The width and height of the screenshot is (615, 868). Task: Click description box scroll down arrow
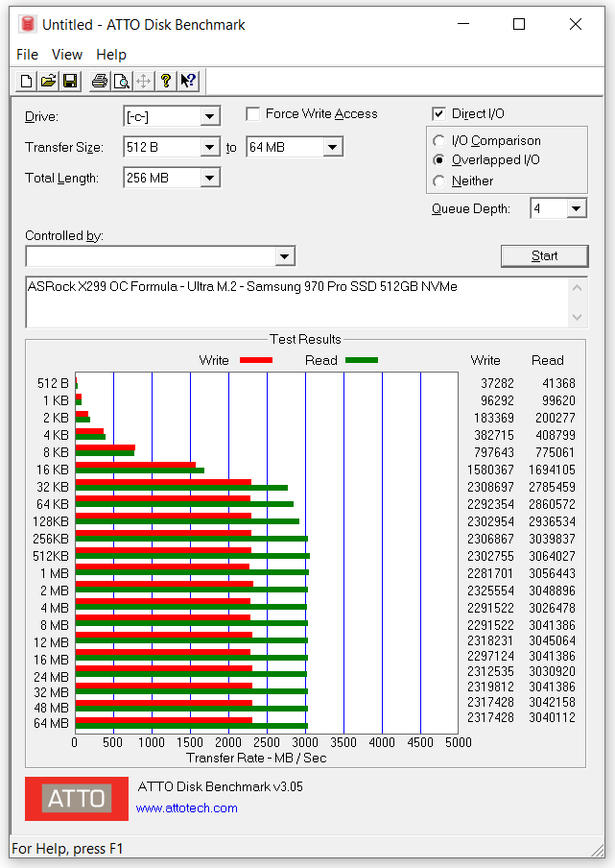coord(577,317)
